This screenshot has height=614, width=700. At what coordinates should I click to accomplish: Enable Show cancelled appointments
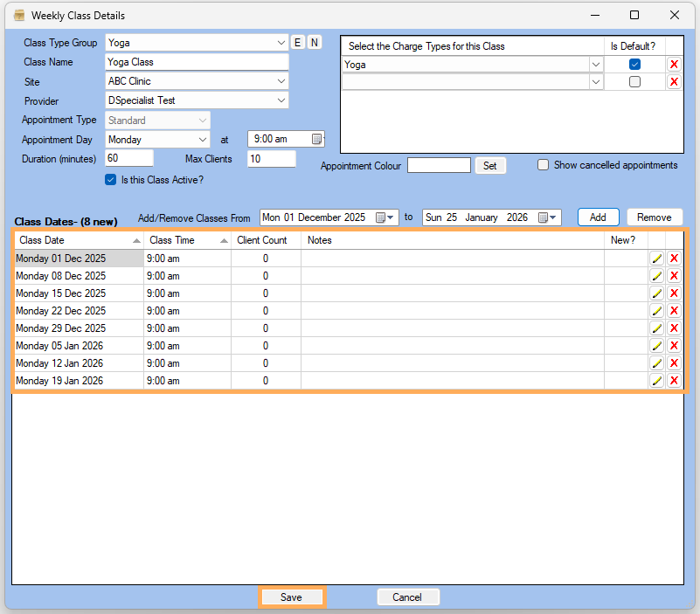click(x=543, y=165)
